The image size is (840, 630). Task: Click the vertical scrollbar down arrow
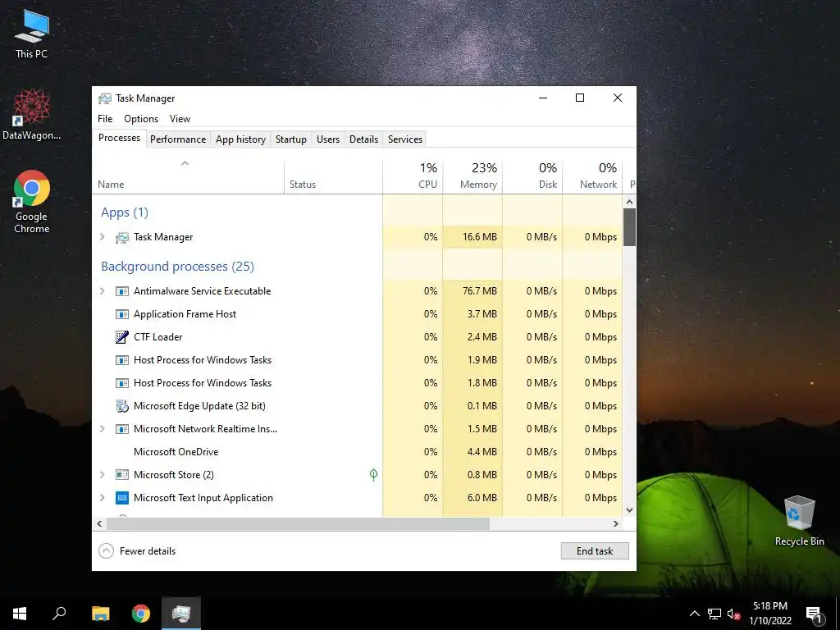pos(629,510)
